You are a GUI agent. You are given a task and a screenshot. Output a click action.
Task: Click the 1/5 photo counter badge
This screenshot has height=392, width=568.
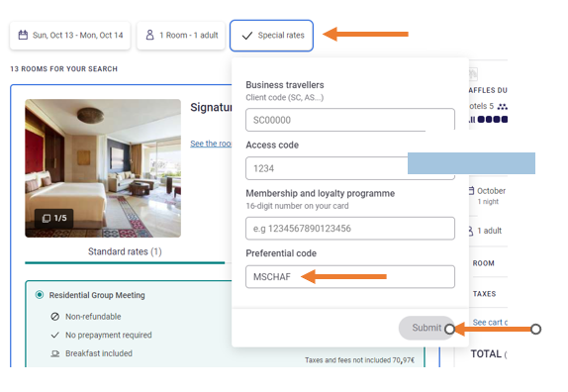pyautogui.click(x=54, y=218)
